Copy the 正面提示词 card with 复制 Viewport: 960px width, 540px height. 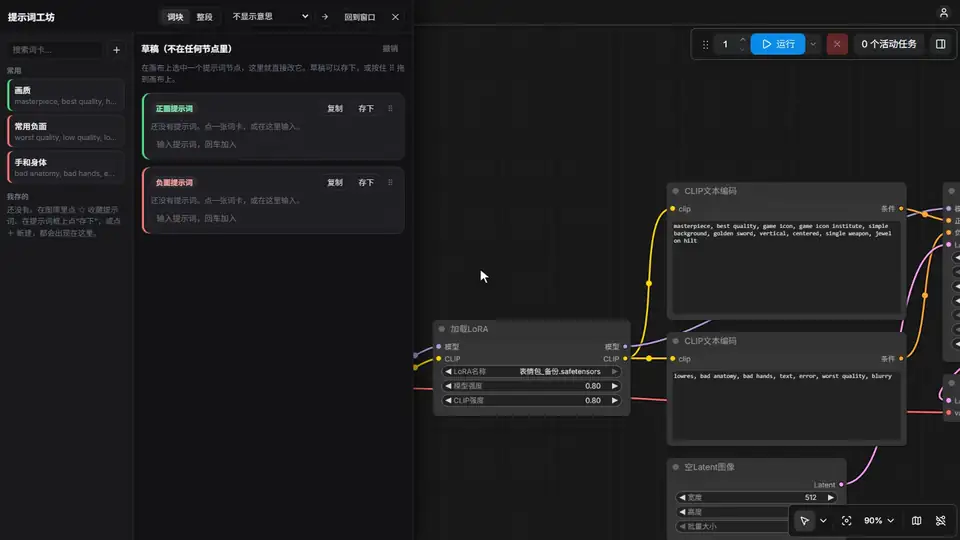click(335, 108)
